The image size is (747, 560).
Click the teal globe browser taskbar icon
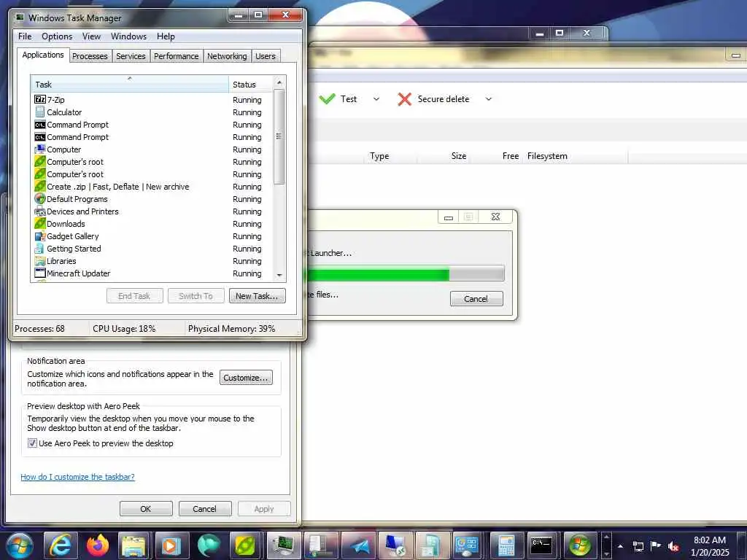click(208, 545)
